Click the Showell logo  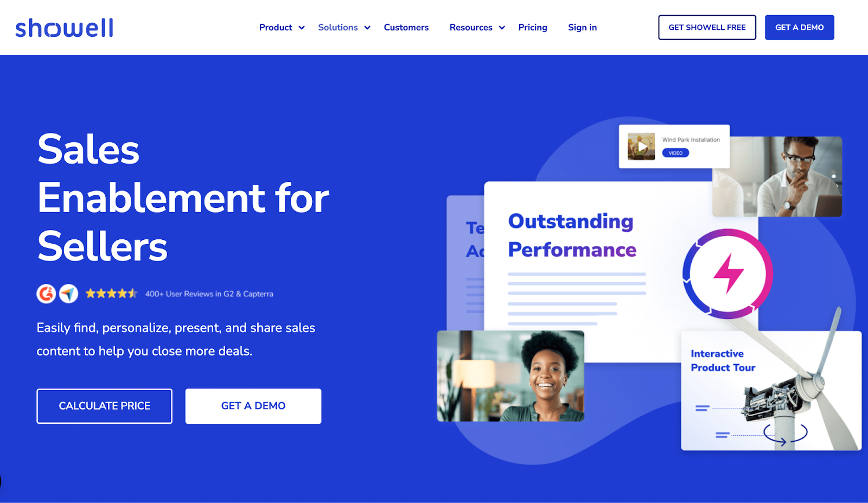(x=64, y=28)
